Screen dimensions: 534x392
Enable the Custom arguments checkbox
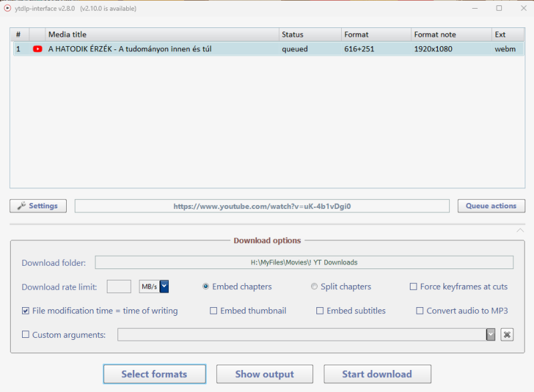(x=25, y=335)
